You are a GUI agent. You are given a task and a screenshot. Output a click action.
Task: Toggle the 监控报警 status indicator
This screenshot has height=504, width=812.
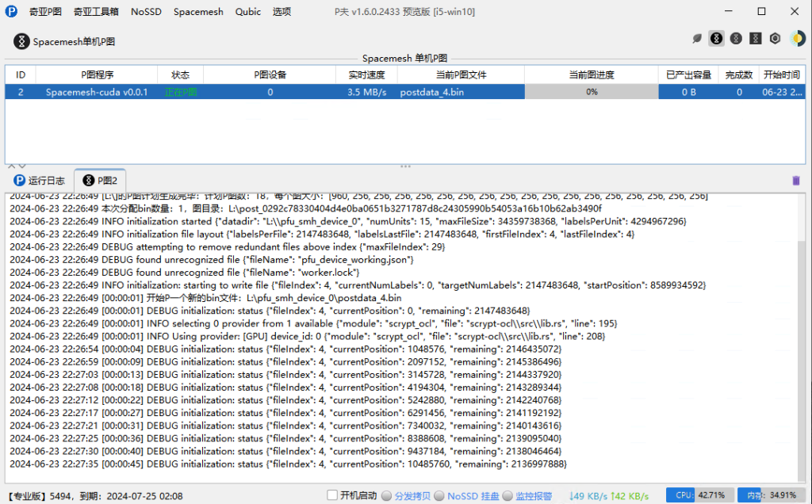[507, 496]
